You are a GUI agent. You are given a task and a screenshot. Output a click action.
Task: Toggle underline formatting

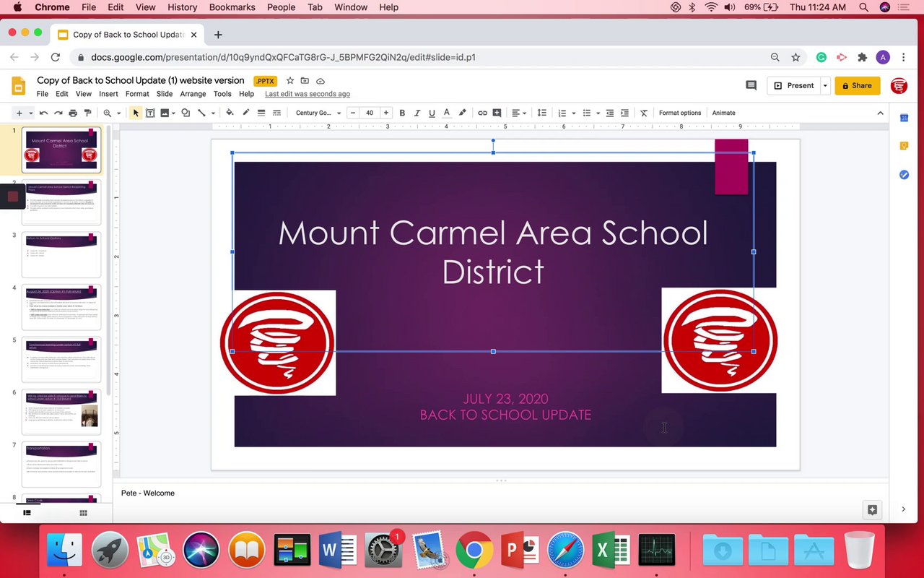pyautogui.click(x=432, y=113)
